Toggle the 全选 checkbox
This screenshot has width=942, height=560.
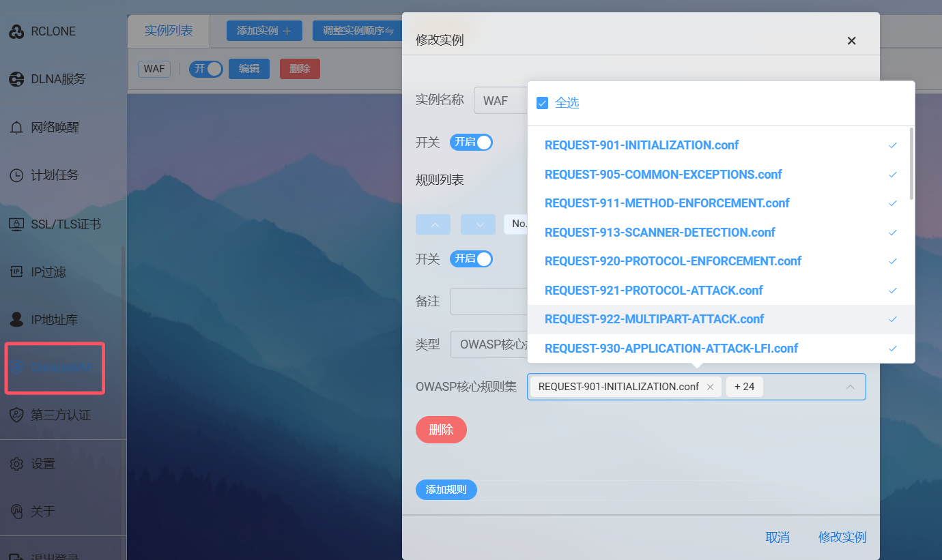pyautogui.click(x=543, y=103)
